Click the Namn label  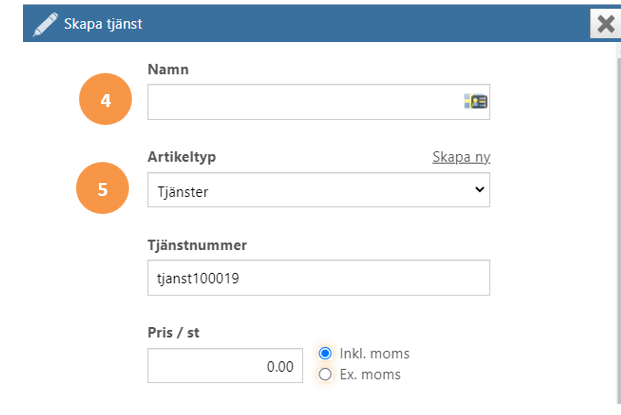[x=168, y=69]
